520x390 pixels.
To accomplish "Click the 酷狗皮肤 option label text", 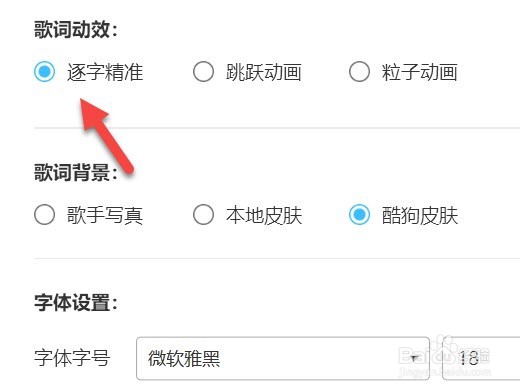I will click(420, 215).
